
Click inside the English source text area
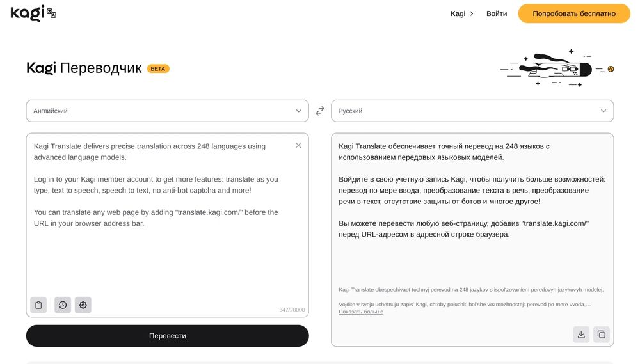(167, 225)
